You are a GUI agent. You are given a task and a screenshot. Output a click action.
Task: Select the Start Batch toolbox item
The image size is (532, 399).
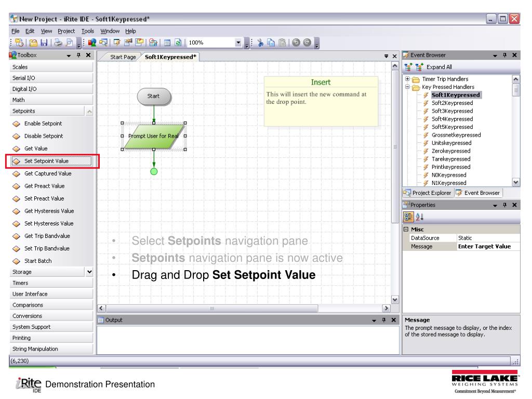(x=51, y=261)
